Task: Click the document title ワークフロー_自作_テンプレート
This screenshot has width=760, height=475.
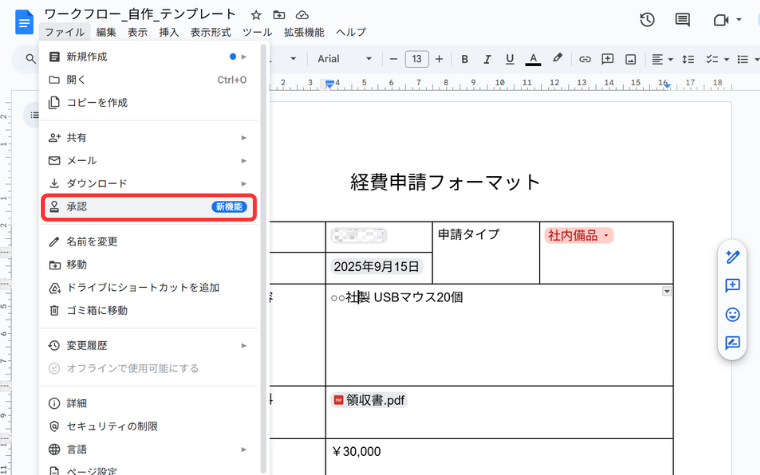Action: pos(140,15)
